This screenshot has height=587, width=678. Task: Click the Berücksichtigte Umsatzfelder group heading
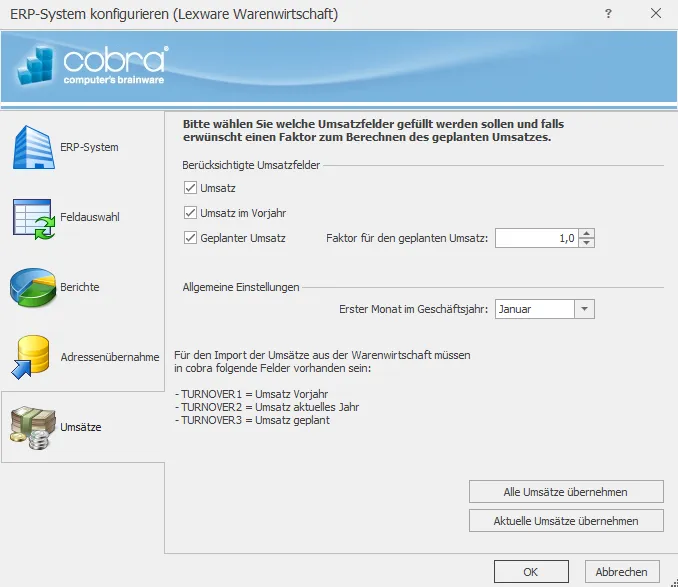tap(251, 165)
